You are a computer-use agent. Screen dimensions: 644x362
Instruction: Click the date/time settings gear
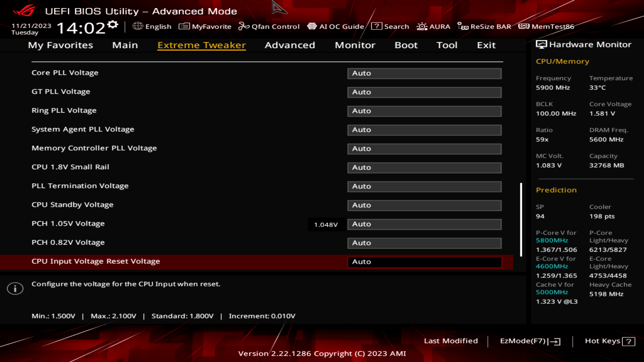tap(113, 23)
